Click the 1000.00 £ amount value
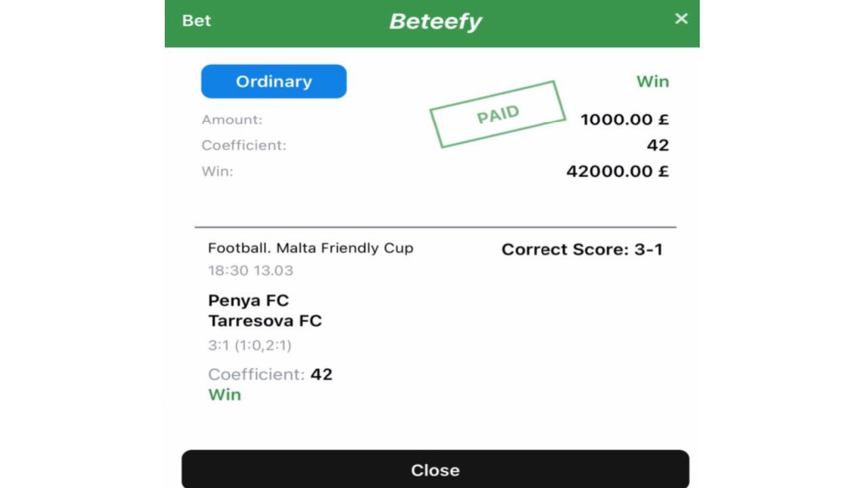This screenshot has height=488, width=868. [625, 120]
